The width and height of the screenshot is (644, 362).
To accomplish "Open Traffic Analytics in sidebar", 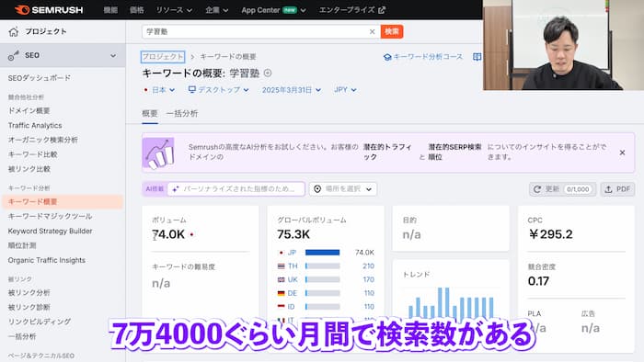I will pyautogui.click(x=35, y=126).
